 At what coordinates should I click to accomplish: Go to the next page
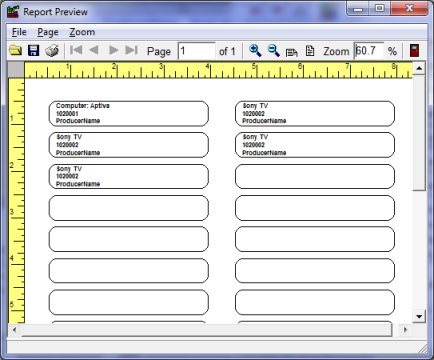pos(114,50)
